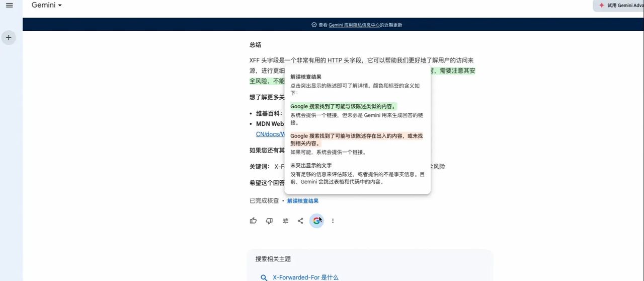Open the three-dot more options menu

[333, 221]
